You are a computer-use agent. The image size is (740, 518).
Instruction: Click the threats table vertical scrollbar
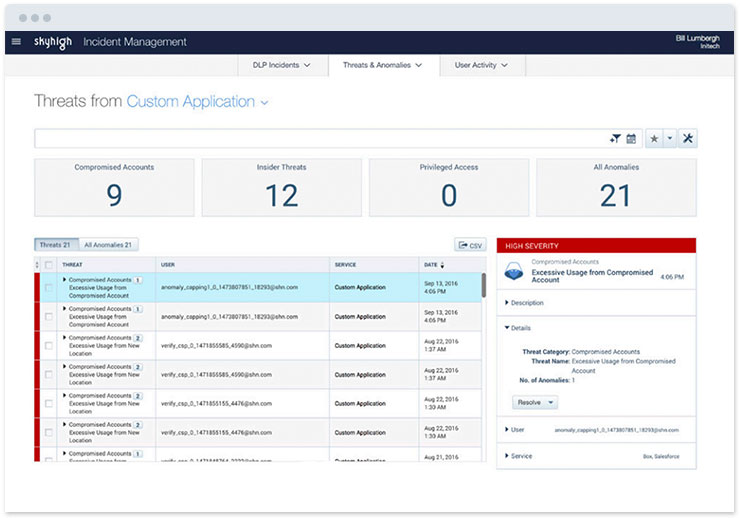(484, 285)
